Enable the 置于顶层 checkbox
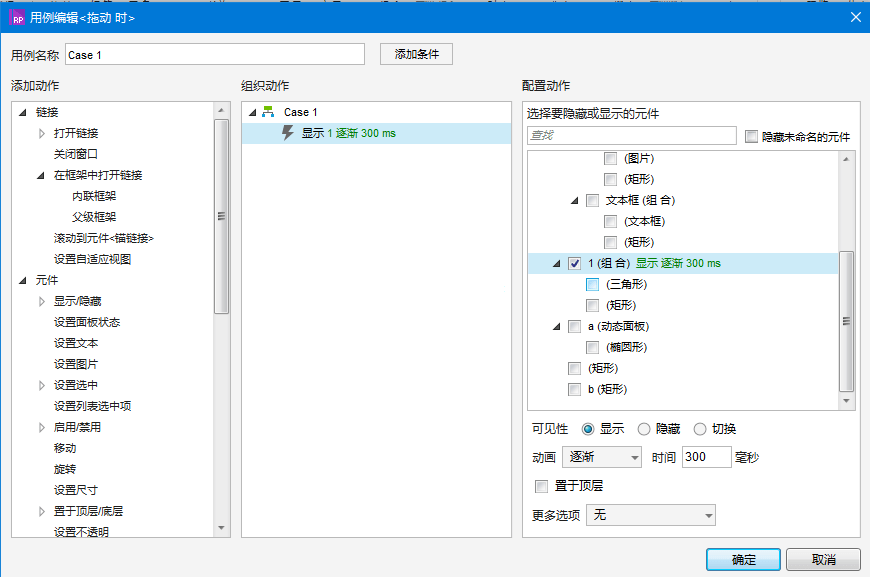The width and height of the screenshot is (870, 577). (542, 486)
